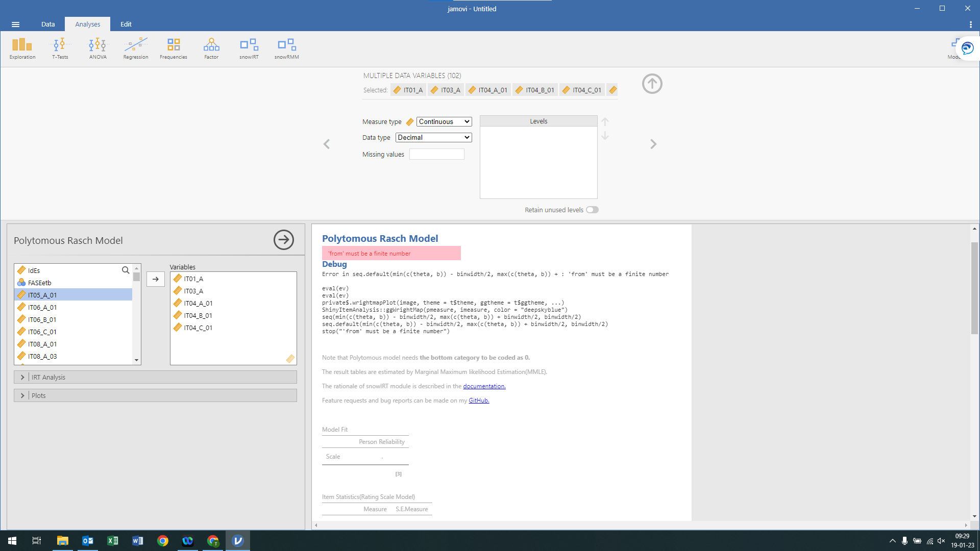Scroll down the variables panel
This screenshot has width=980, height=551.
[x=137, y=360]
